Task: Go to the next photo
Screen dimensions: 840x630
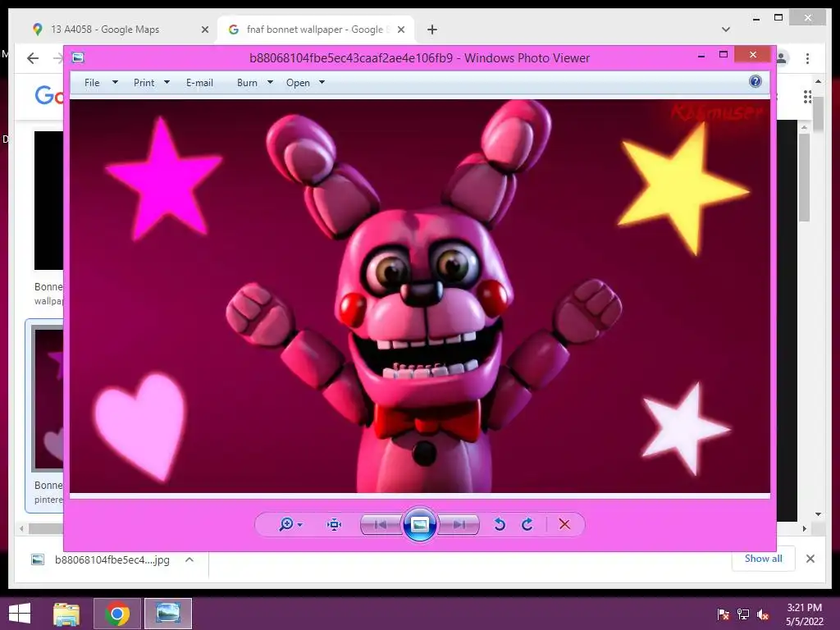Action: click(459, 524)
